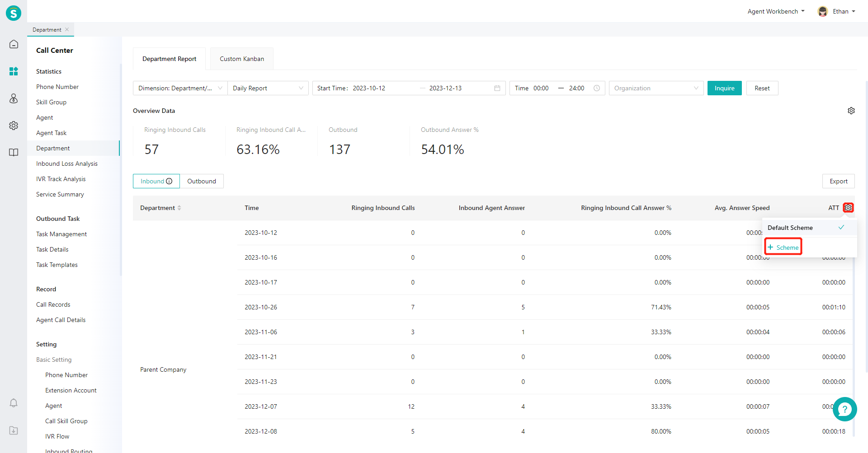Open Agent Task statistics

coord(52,133)
